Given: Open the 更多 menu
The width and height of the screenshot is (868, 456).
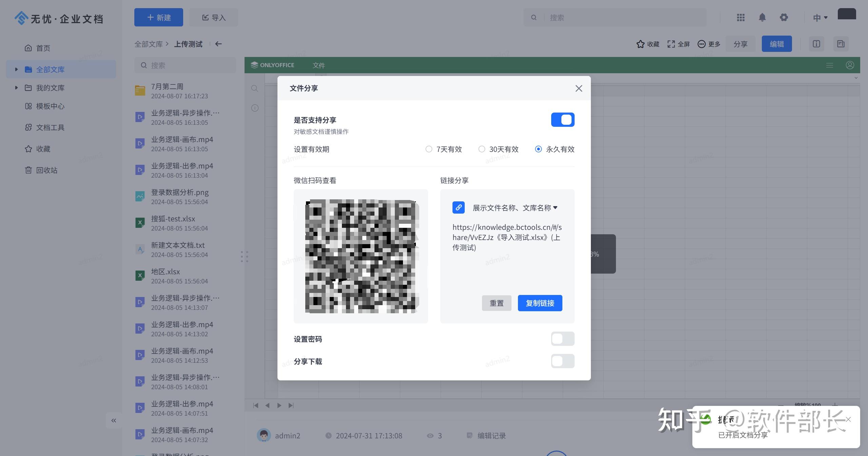Looking at the screenshot, I should click(x=709, y=44).
